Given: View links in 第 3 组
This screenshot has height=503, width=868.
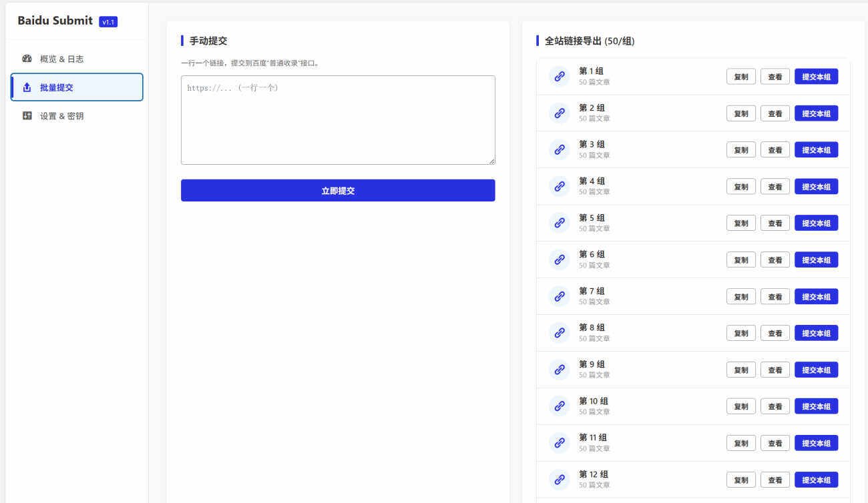Looking at the screenshot, I should [x=775, y=150].
